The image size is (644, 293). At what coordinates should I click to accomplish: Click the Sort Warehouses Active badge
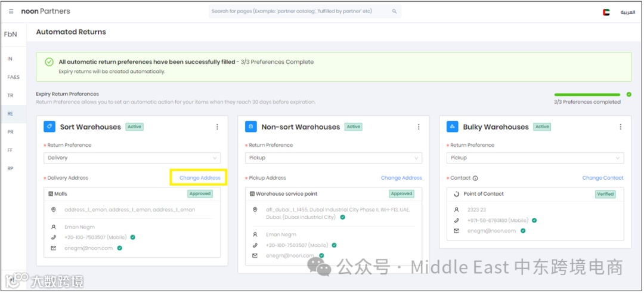[134, 127]
